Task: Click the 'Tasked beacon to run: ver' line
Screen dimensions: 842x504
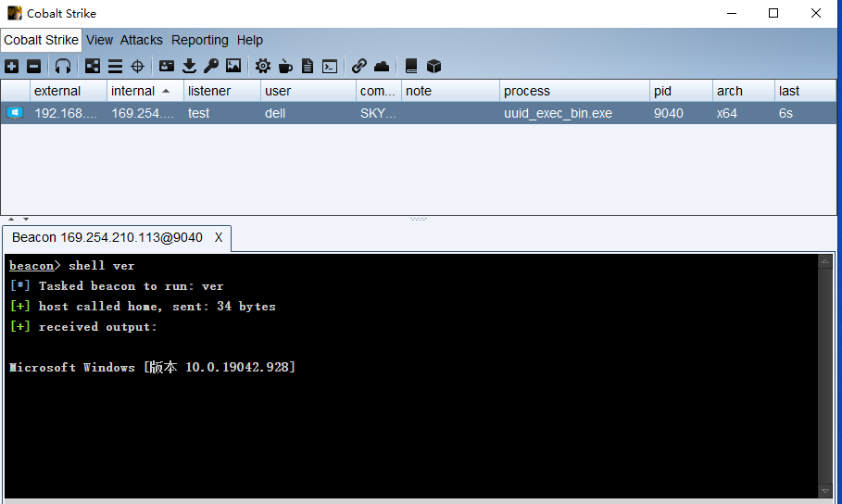Action: click(117, 286)
